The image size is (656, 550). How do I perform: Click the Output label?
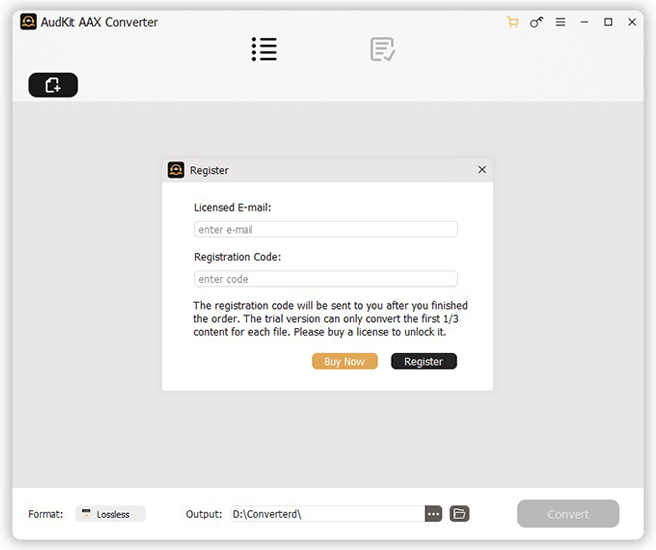pyautogui.click(x=204, y=514)
